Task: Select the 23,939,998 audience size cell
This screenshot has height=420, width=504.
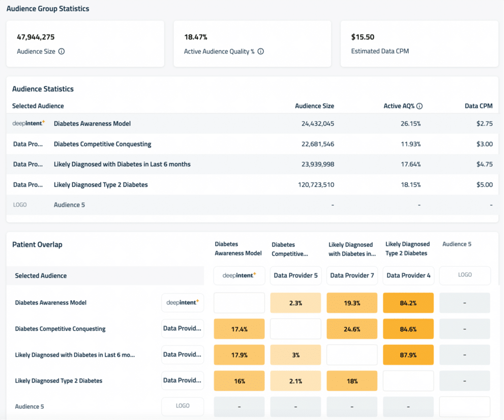Action: [317, 164]
